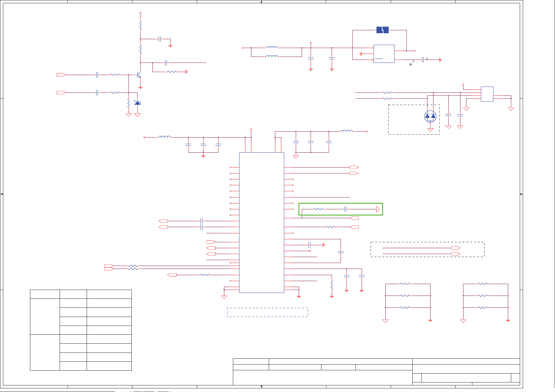Select the top resistor in the rightmost resistor bank
This screenshot has width=555, height=392.
click(x=483, y=284)
